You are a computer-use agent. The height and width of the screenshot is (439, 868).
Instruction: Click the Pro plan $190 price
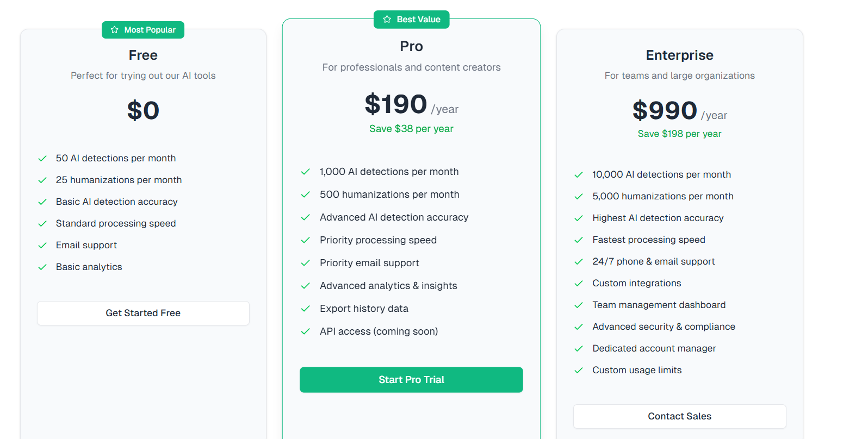[396, 104]
